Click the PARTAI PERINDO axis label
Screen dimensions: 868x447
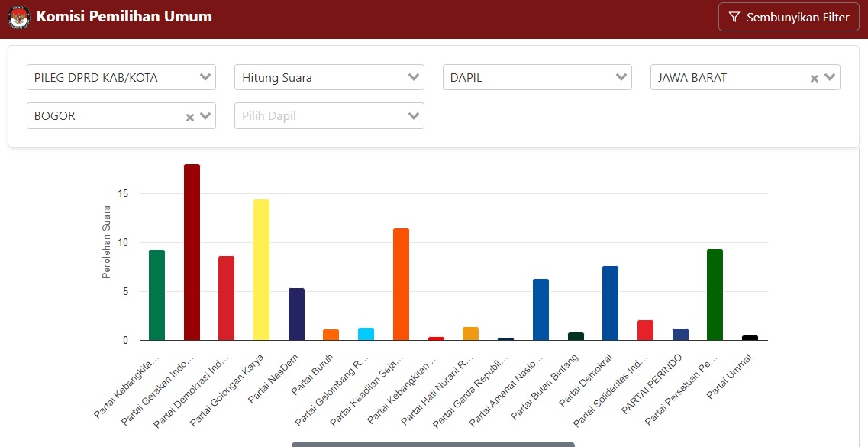click(651, 384)
